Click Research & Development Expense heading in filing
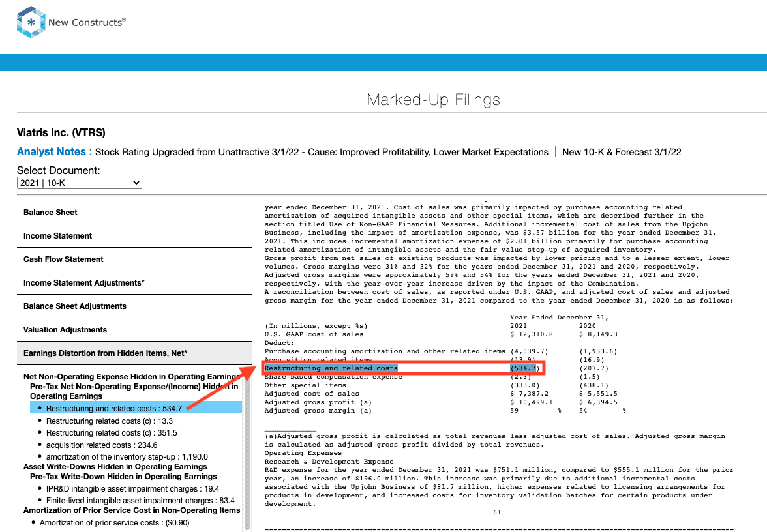This screenshot has height=532, width=767. [329, 462]
